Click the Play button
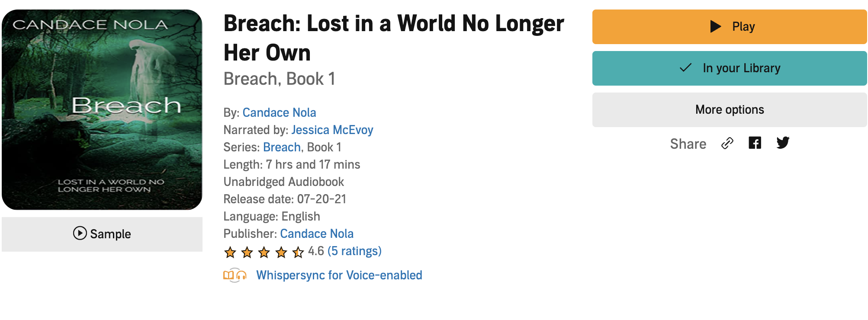The image size is (868, 320). (x=729, y=27)
